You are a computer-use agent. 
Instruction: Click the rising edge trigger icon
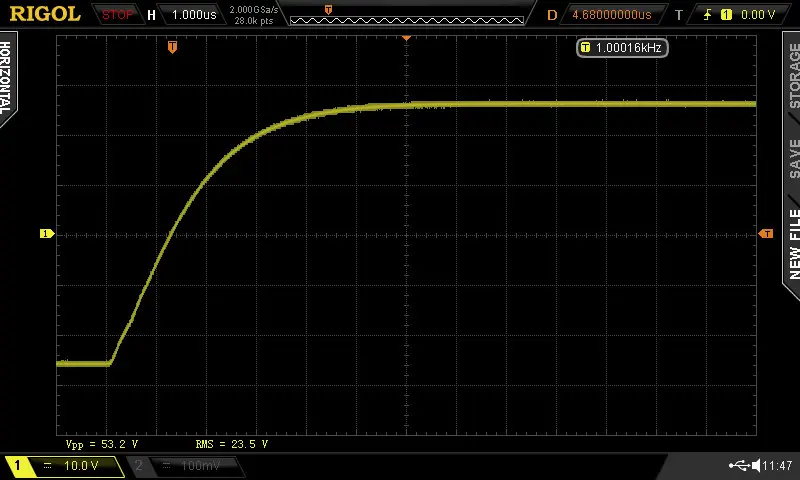coord(708,15)
